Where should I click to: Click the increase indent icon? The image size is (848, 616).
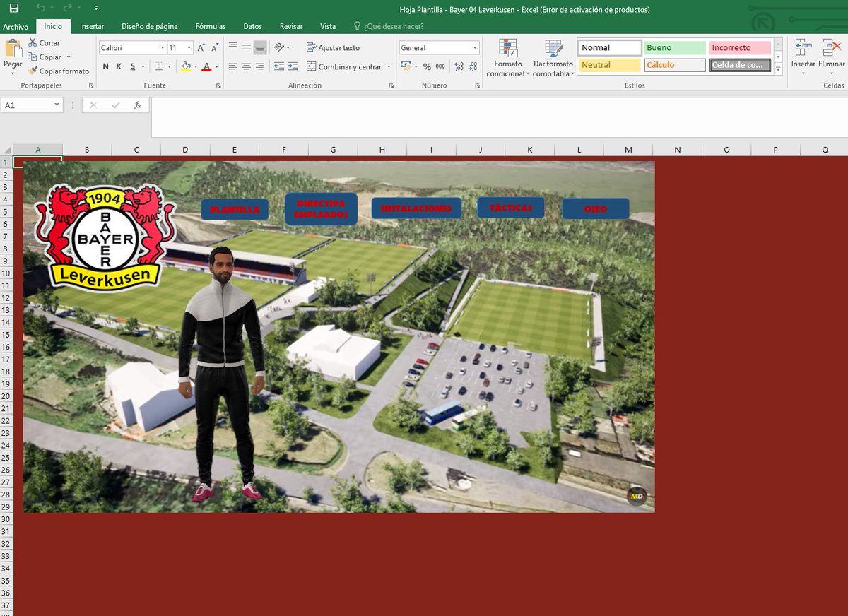pyautogui.click(x=293, y=66)
